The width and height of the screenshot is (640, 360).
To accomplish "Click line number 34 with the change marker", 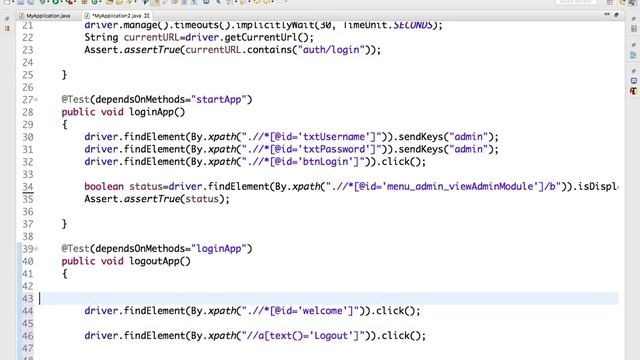I will (x=27, y=187).
